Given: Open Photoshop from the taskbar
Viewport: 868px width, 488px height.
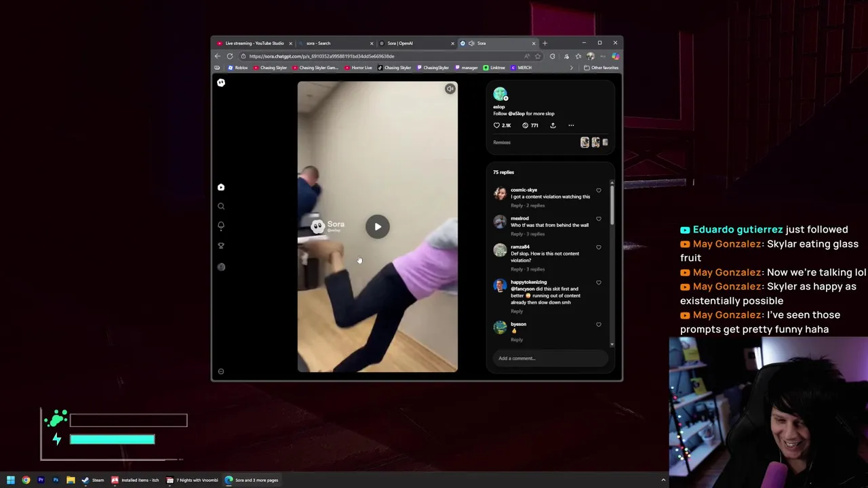Looking at the screenshot, I should pyautogui.click(x=56, y=480).
